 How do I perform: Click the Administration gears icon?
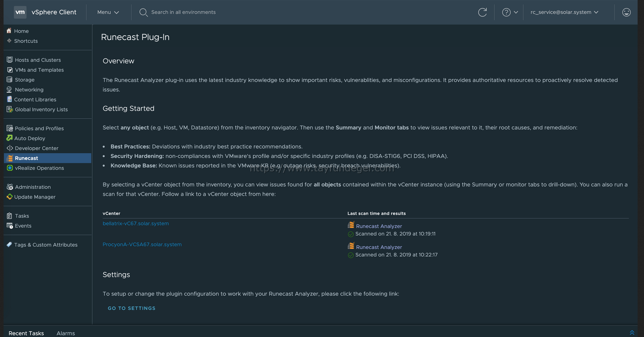(x=10, y=187)
